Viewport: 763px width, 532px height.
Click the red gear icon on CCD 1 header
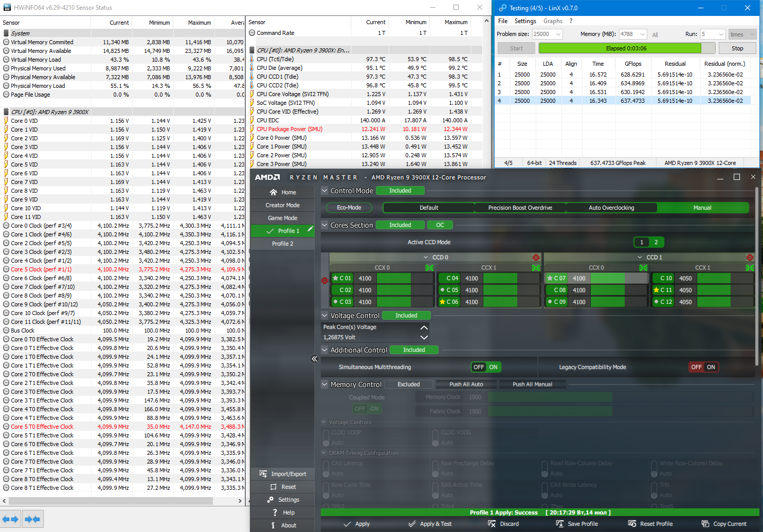750,258
